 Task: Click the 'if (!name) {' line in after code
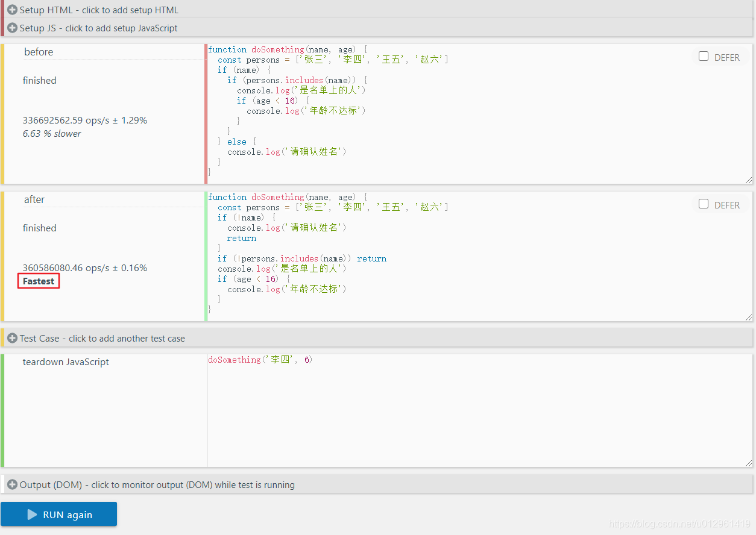[247, 217]
